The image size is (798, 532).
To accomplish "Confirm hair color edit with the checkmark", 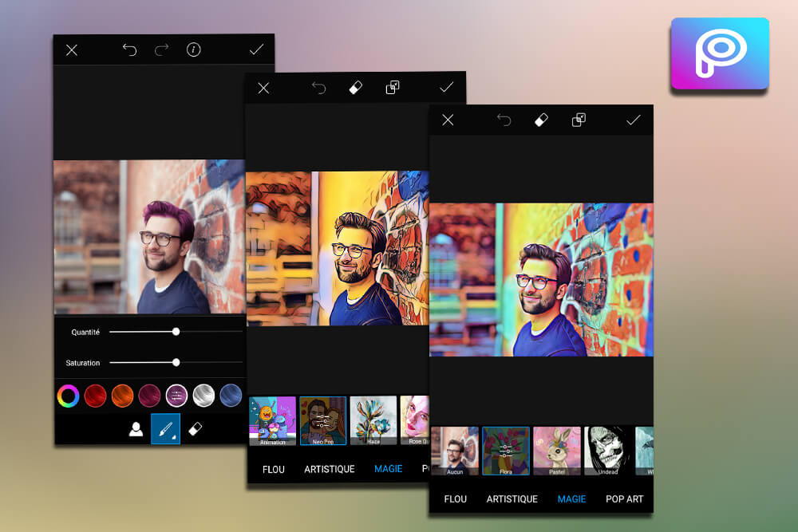I will click(256, 50).
